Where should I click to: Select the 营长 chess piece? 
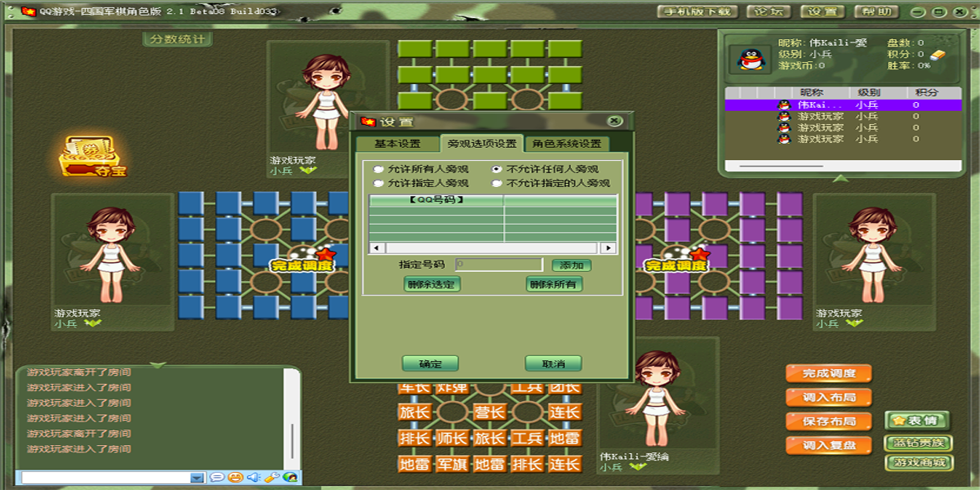[489, 412]
